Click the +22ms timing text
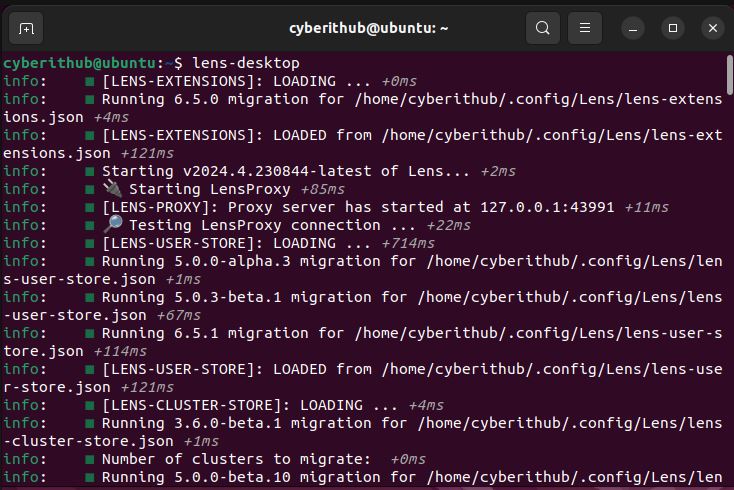The image size is (734, 490). pos(448,225)
